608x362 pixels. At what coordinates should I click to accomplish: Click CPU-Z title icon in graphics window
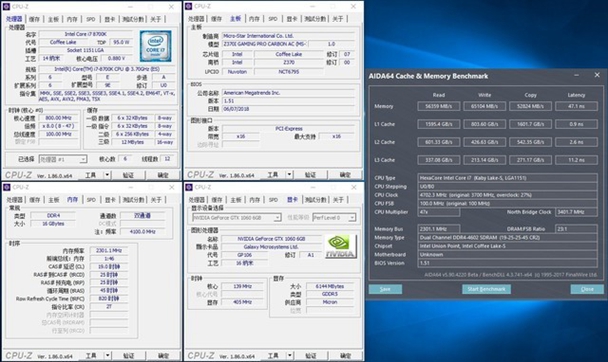click(x=189, y=187)
